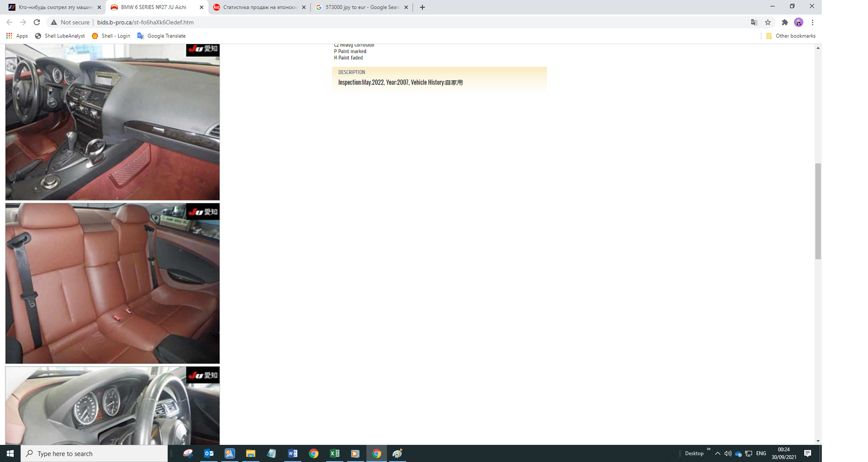Open the Chrome profile avatar

tap(798, 22)
